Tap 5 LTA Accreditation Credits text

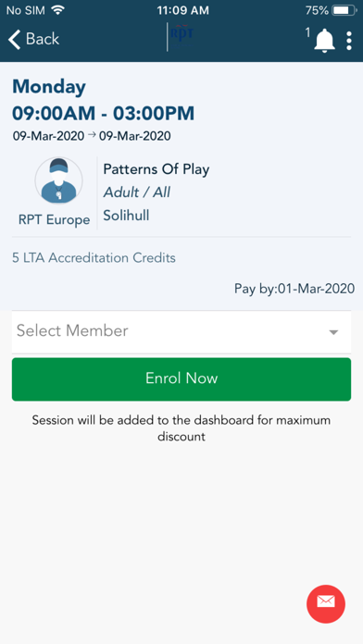point(94,258)
